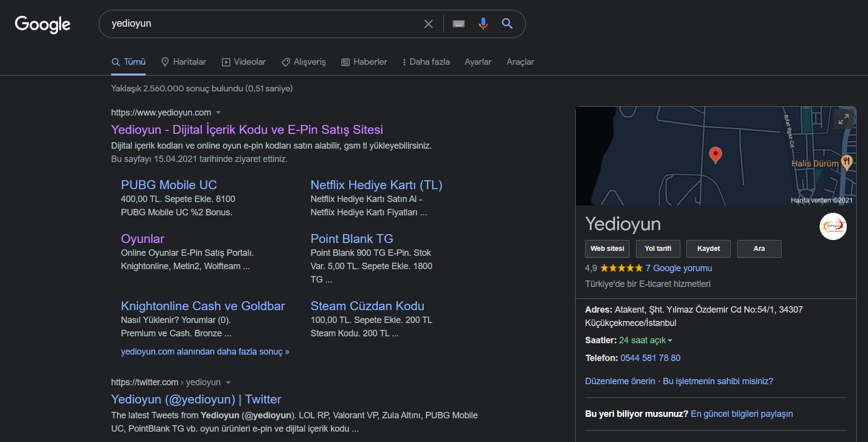Click En güncel bilgileri paylaşın link
Image resolution: width=868 pixels, height=442 pixels.
[742, 414]
